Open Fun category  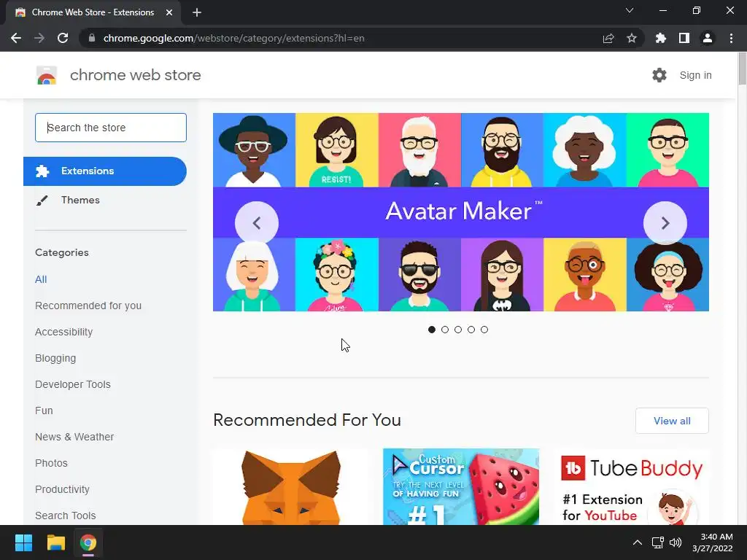tap(44, 411)
